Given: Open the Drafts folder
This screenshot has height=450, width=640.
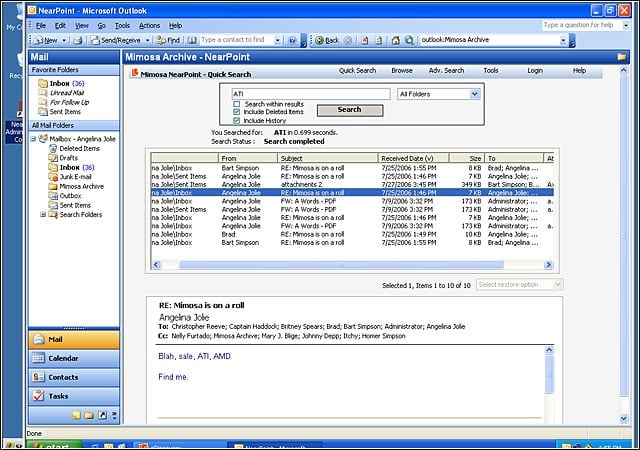Looking at the screenshot, I should point(68,158).
